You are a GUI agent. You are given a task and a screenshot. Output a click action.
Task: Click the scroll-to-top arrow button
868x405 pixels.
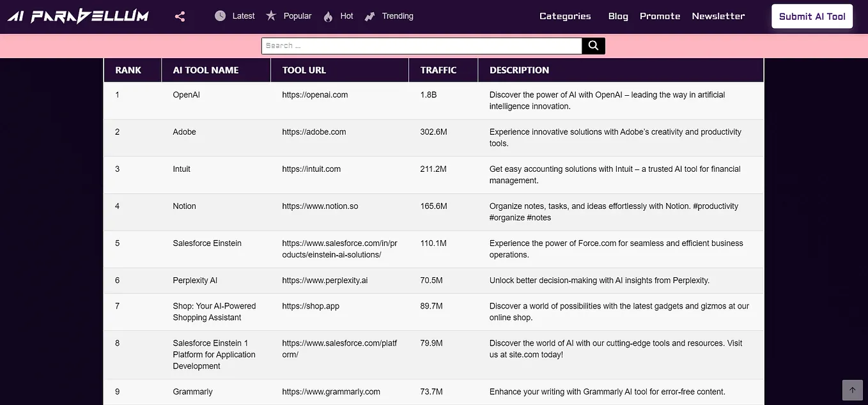tap(852, 390)
